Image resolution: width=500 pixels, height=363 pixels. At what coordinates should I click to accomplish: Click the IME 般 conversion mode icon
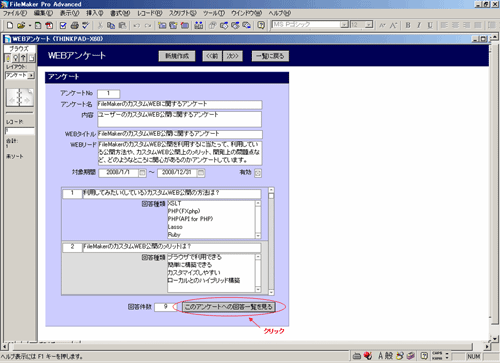click(389, 356)
